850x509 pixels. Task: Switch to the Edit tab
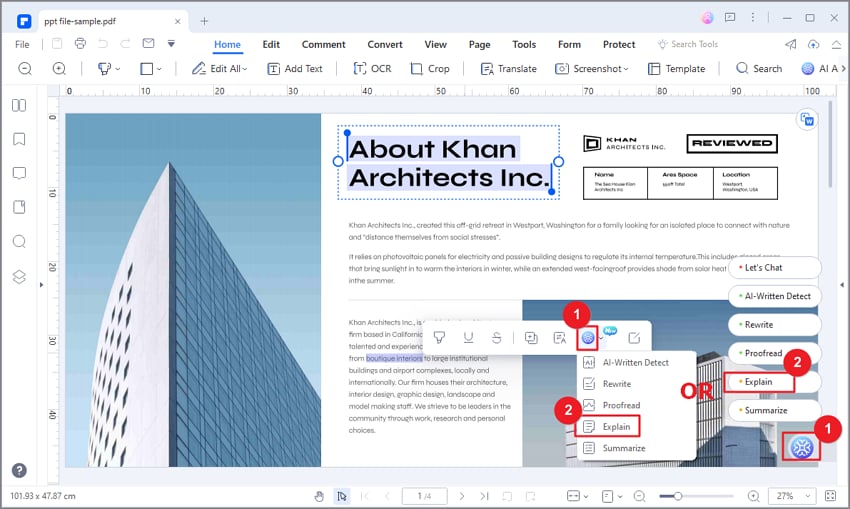(x=271, y=44)
